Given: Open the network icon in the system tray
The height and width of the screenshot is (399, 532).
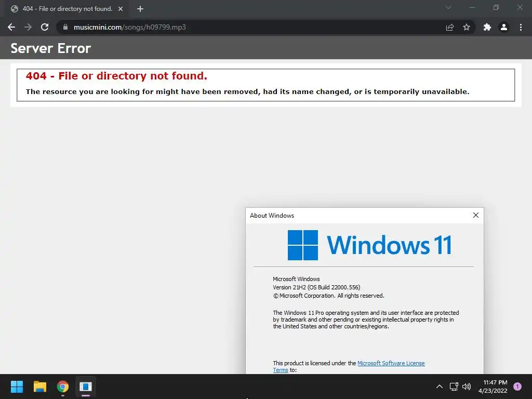Looking at the screenshot, I should (454, 387).
